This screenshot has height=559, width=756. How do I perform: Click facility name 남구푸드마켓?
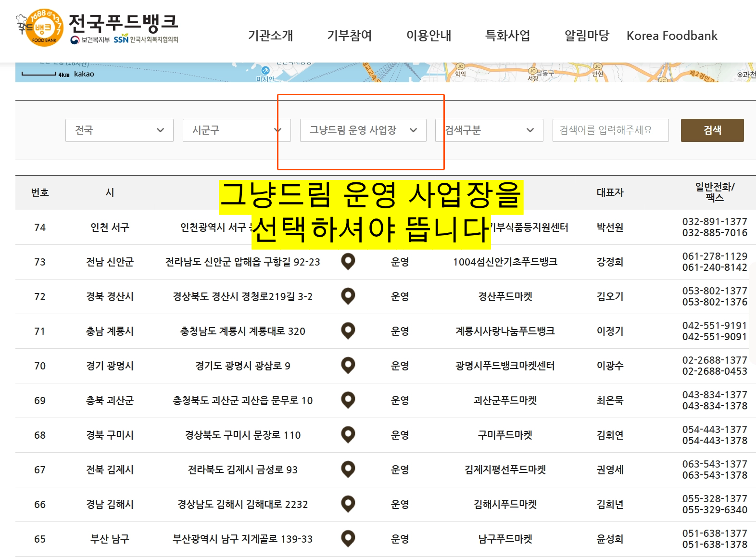click(505, 539)
